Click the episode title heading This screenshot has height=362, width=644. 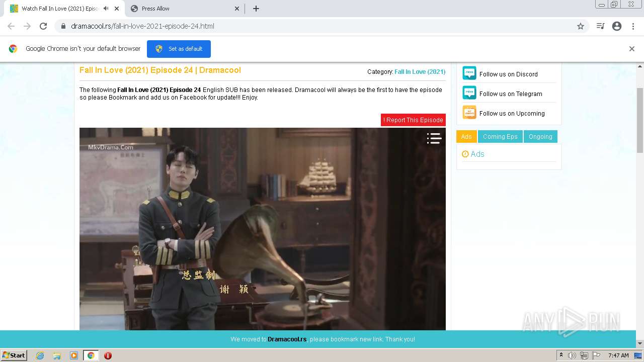pos(160,70)
